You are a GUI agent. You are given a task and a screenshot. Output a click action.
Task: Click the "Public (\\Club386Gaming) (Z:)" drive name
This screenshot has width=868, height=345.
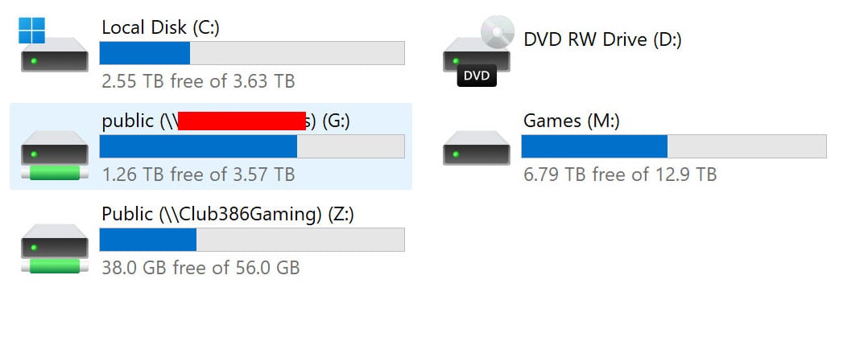pos(228,214)
